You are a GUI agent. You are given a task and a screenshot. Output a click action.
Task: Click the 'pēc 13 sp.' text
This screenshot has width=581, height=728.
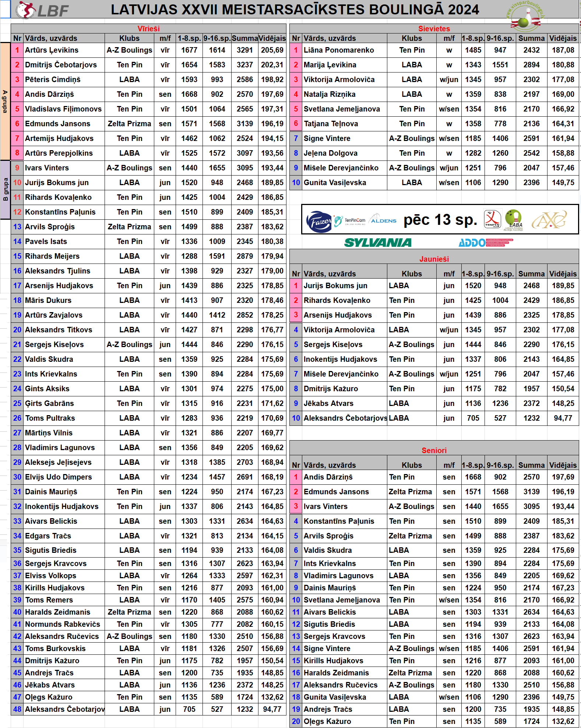click(x=440, y=220)
